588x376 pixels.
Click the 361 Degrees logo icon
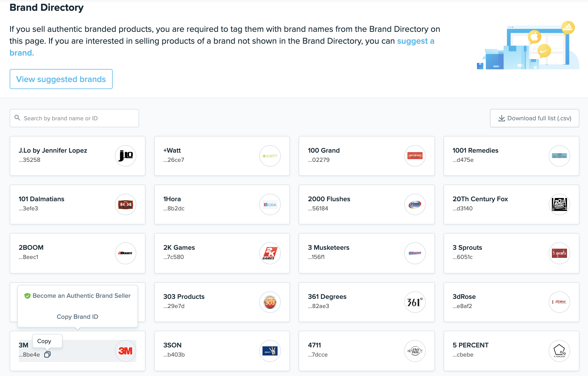415,302
